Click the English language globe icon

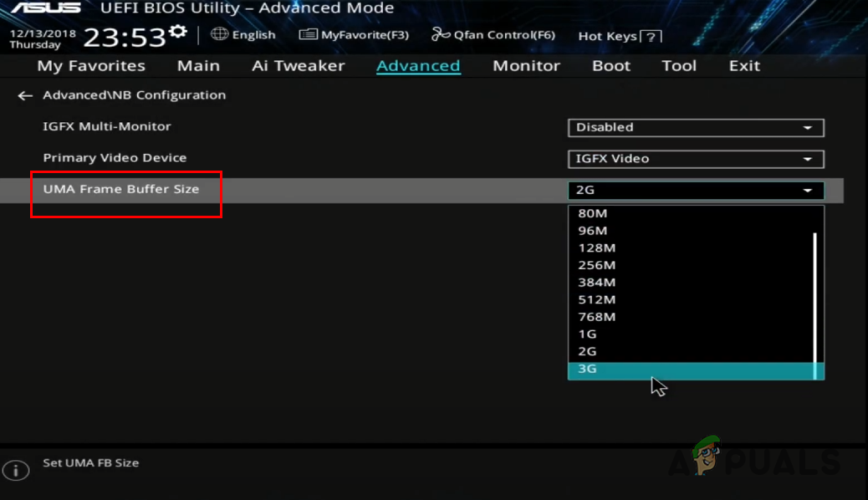pos(218,34)
